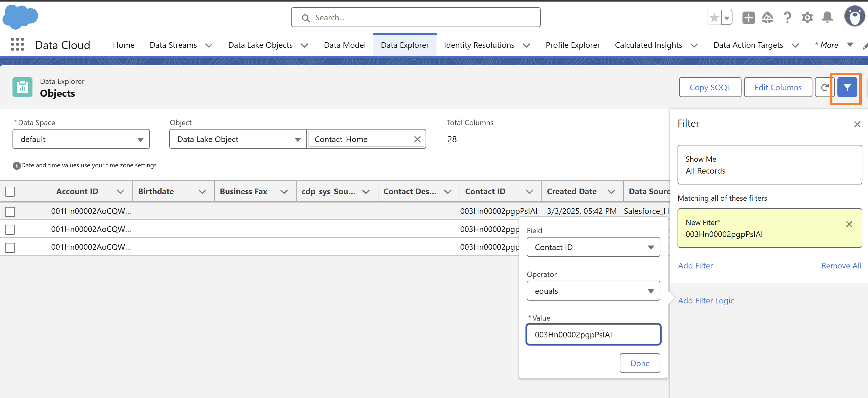
Task: Expand the Account ID column menu
Action: pyautogui.click(x=120, y=191)
